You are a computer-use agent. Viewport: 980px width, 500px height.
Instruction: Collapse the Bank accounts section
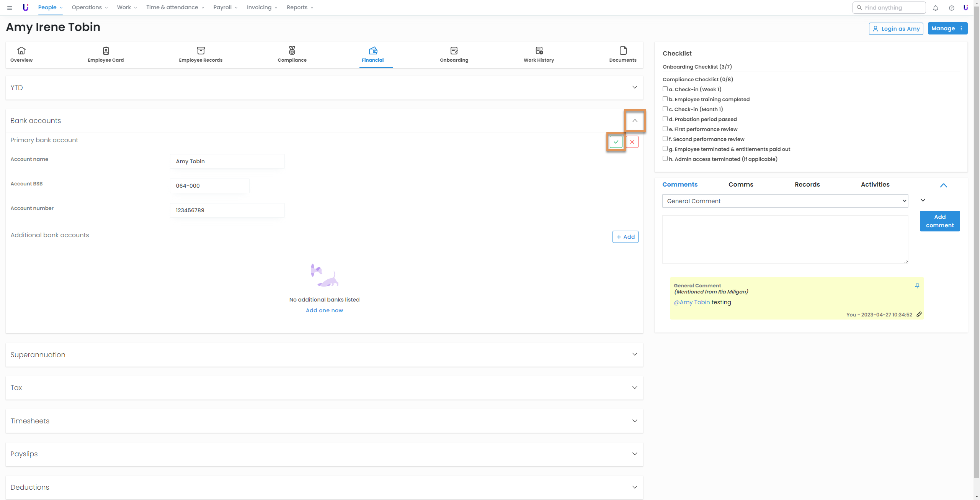pyautogui.click(x=635, y=121)
